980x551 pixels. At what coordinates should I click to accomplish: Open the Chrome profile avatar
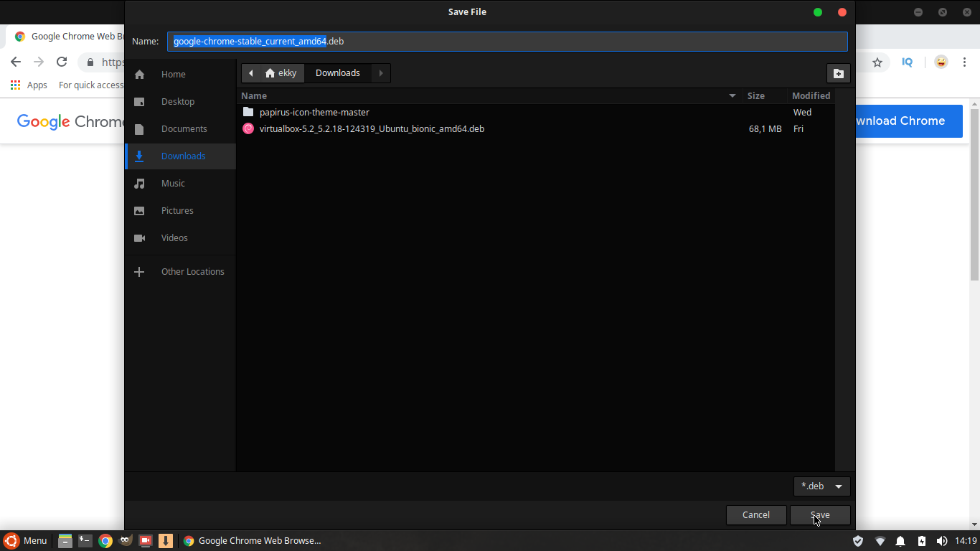[941, 62]
